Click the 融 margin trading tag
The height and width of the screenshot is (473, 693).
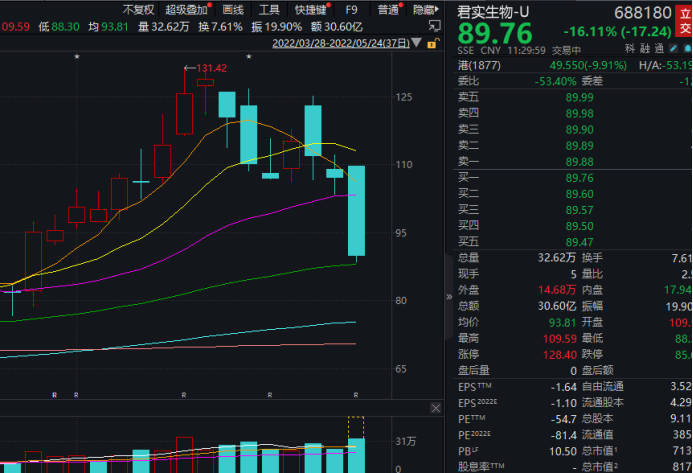(x=642, y=48)
